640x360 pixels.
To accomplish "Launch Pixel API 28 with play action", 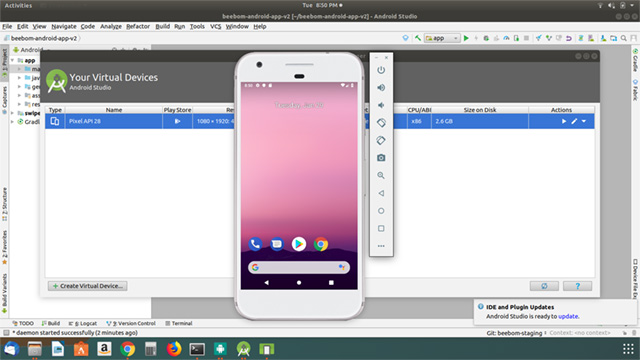I will pos(564,121).
